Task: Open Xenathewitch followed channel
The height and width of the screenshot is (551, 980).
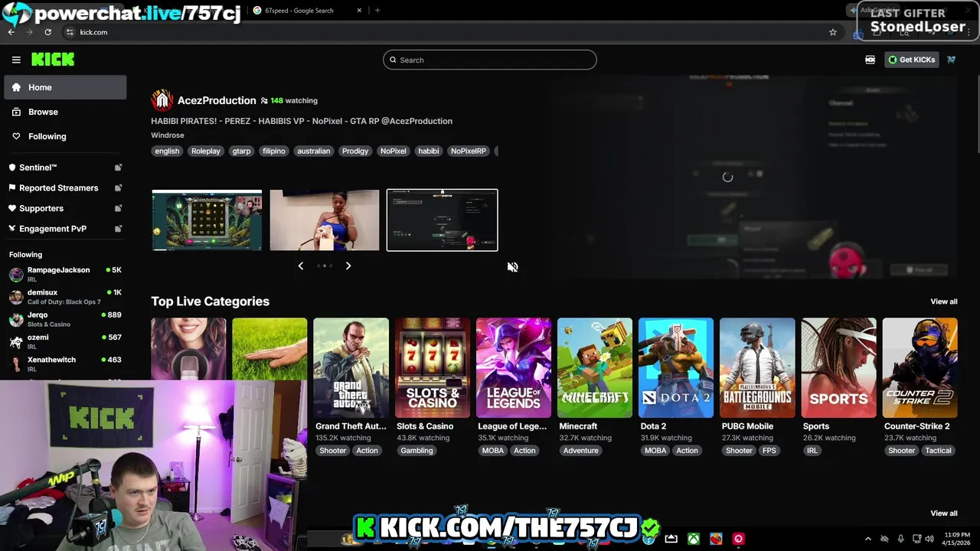Action: pos(65,364)
